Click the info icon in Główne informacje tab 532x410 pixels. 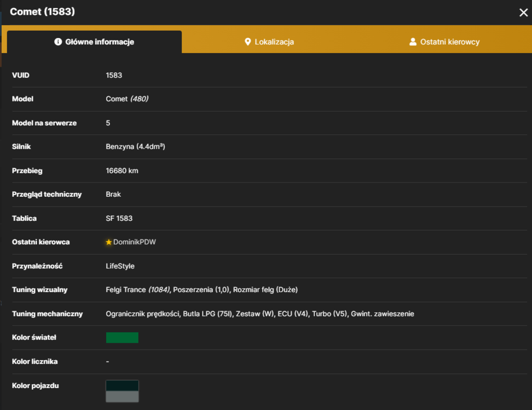(58, 42)
